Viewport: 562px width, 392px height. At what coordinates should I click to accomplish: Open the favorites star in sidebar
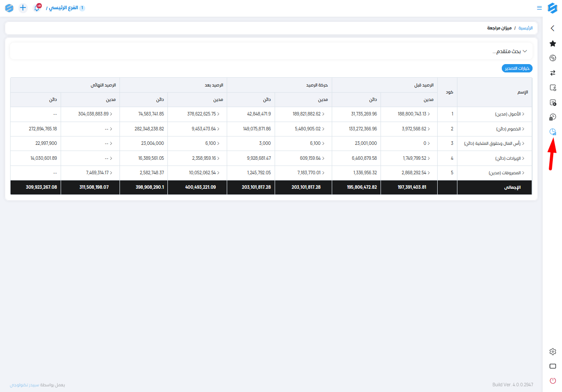click(x=553, y=43)
